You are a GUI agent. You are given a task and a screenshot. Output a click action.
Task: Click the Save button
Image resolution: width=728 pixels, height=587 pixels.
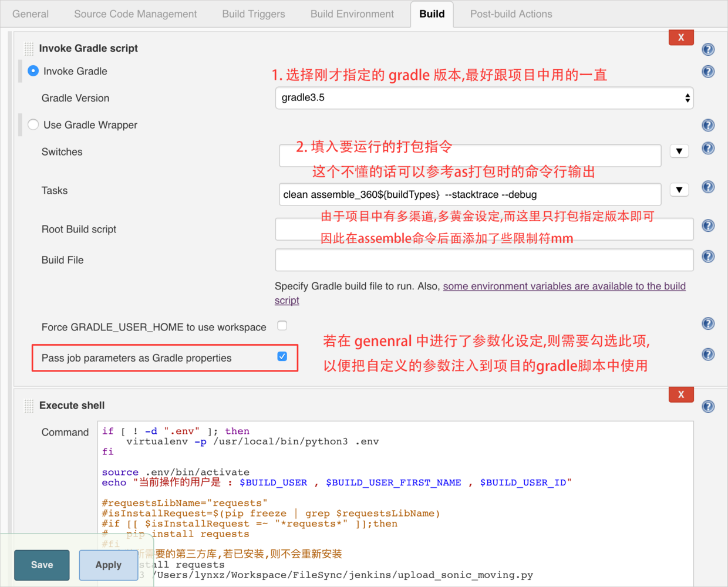tap(42, 565)
